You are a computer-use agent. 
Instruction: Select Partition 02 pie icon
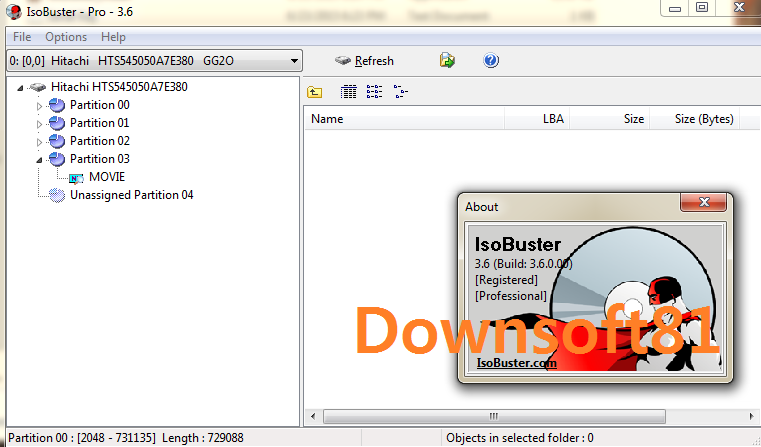pyautogui.click(x=57, y=141)
